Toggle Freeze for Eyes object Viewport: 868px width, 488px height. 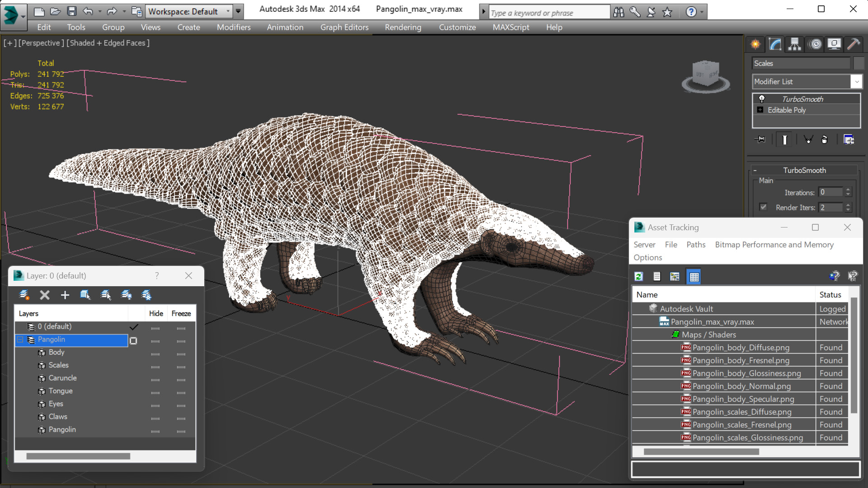181,405
